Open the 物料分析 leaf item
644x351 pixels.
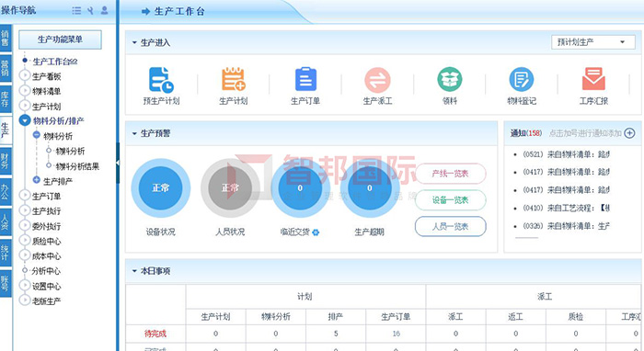pos(70,152)
